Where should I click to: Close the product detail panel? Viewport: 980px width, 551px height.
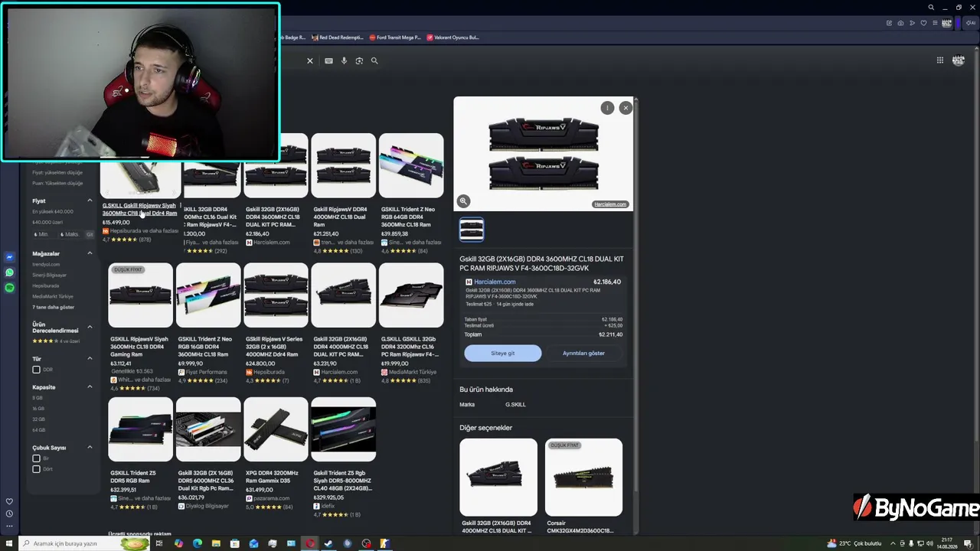click(x=626, y=108)
